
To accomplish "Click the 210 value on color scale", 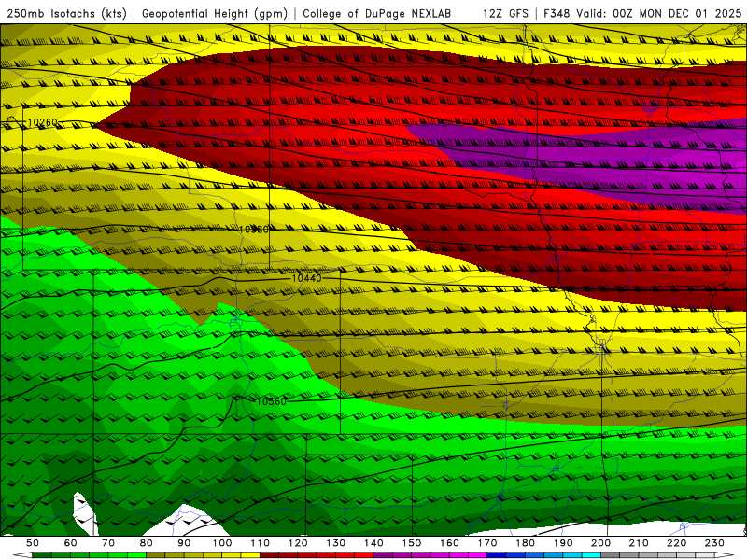I will tap(640, 543).
